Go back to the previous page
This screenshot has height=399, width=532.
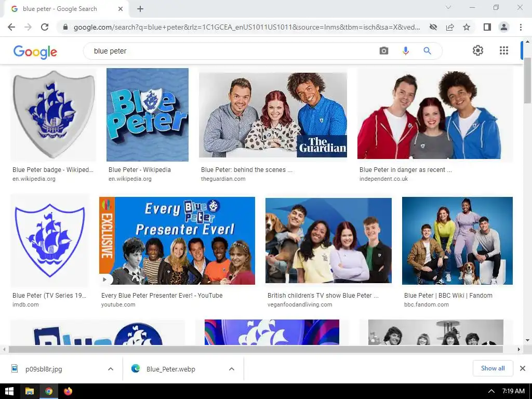pyautogui.click(x=11, y=27)
